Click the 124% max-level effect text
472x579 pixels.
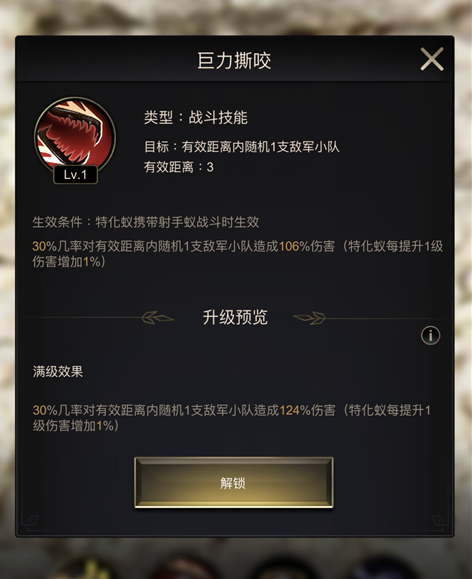pyautogui.click(x=232, y=418)
